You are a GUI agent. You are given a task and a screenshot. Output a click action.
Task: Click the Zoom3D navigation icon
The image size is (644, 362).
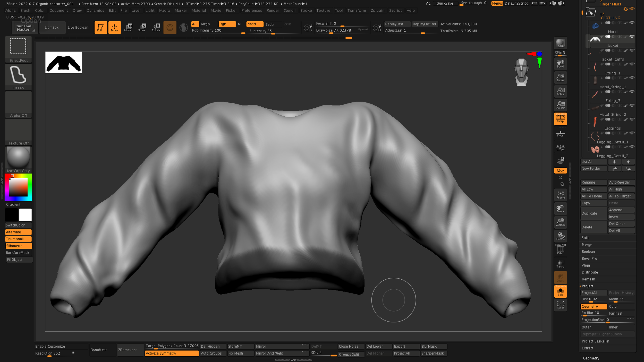click(560, 222)
